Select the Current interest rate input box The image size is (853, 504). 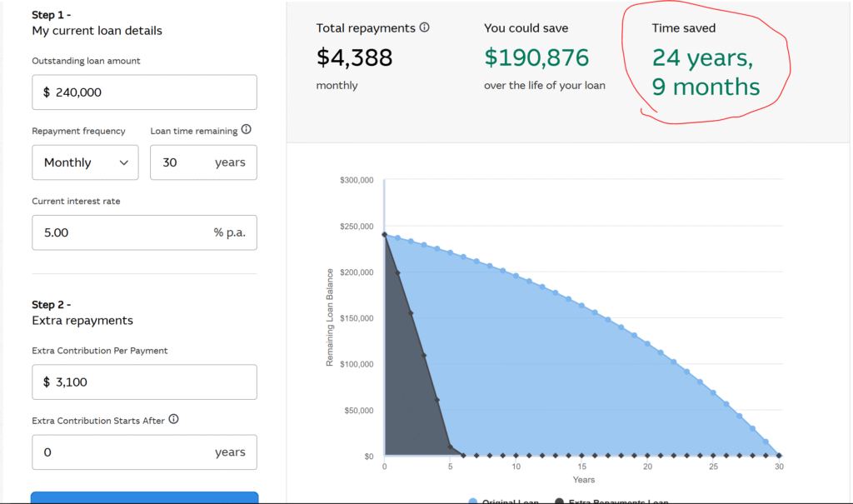point(144,232)
